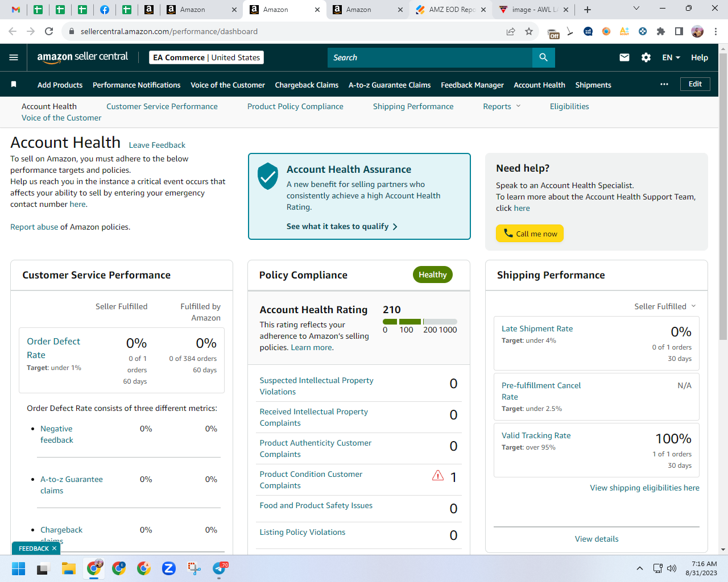Click the warning triangle beside Product Condition count
728x582 pixels.
coord(437,475)
